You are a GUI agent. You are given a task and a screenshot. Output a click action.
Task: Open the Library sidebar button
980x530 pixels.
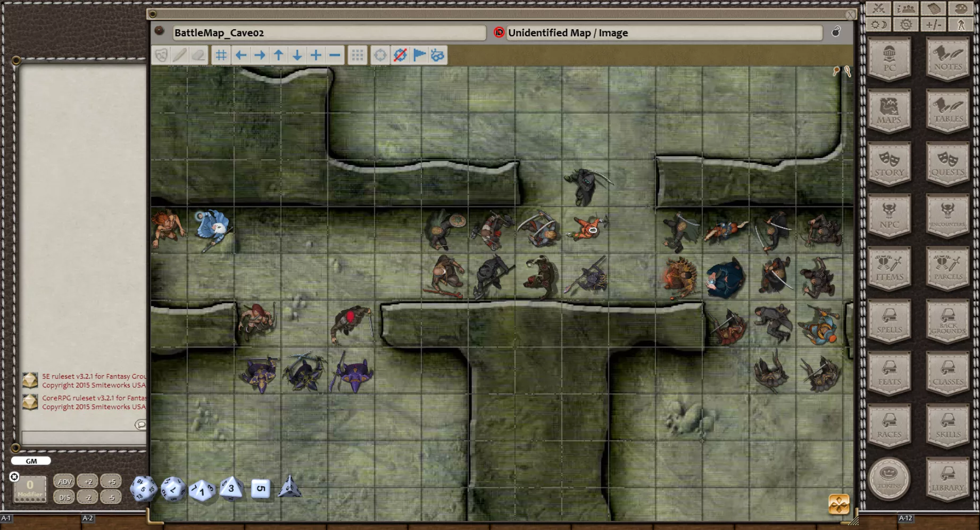tap(948, 478)
